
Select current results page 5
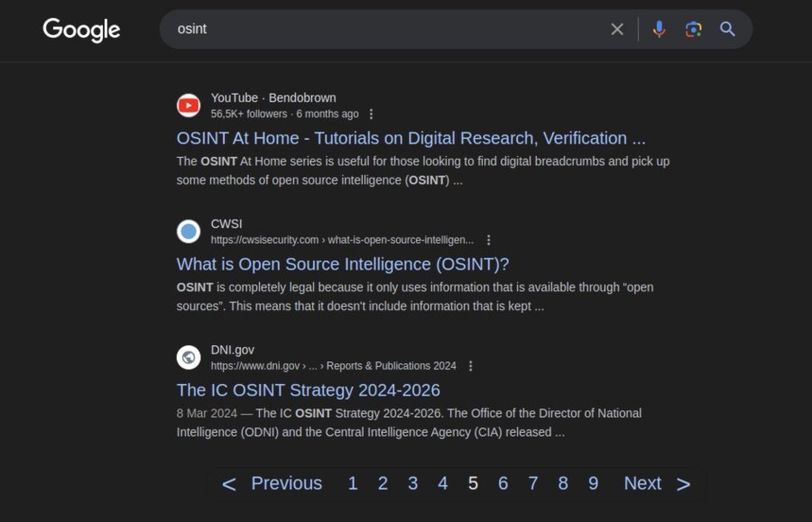(x=473, y=483)
